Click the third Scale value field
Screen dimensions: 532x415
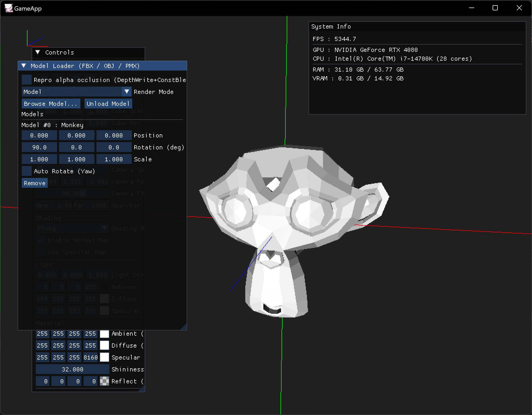114,159
